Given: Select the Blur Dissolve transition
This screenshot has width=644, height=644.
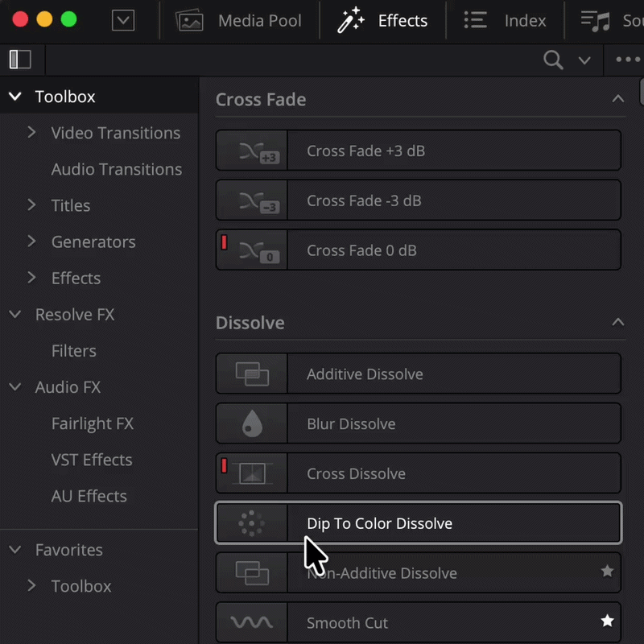Looking at the screenshot, I should click(418, 423).
